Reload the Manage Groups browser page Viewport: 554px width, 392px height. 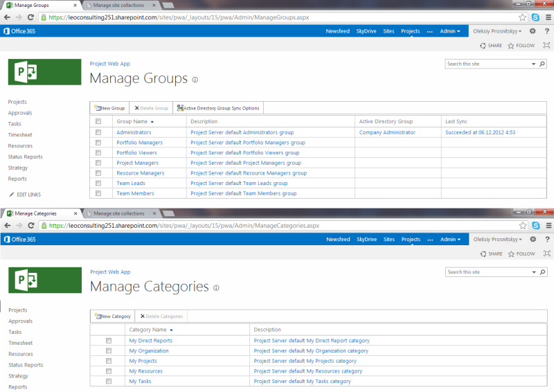30,17
